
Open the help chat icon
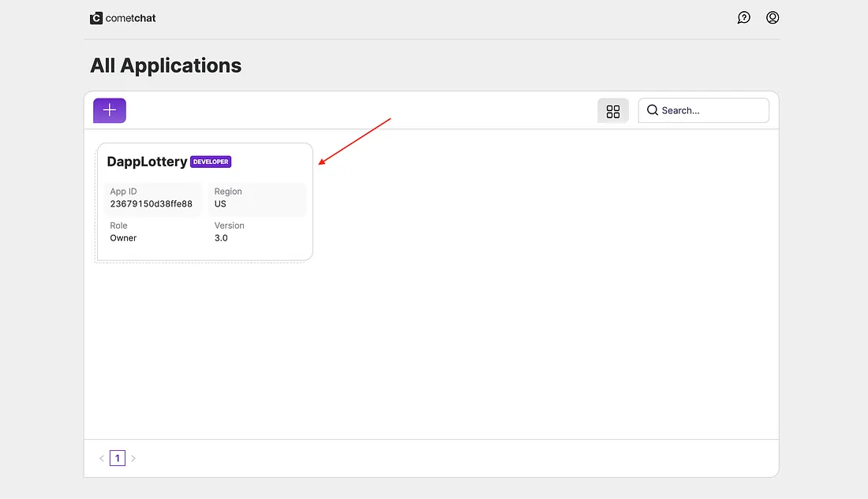point(743,17)
